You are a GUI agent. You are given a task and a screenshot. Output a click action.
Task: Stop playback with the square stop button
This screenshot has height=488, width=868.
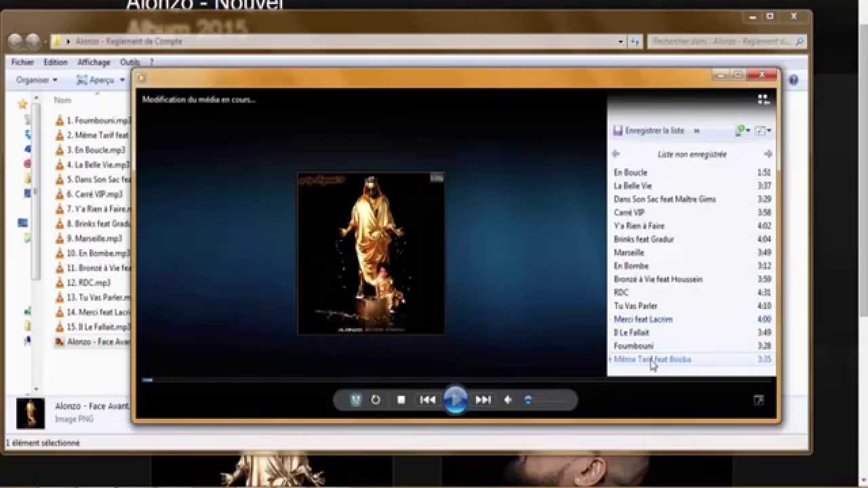[x=401, y=400]
